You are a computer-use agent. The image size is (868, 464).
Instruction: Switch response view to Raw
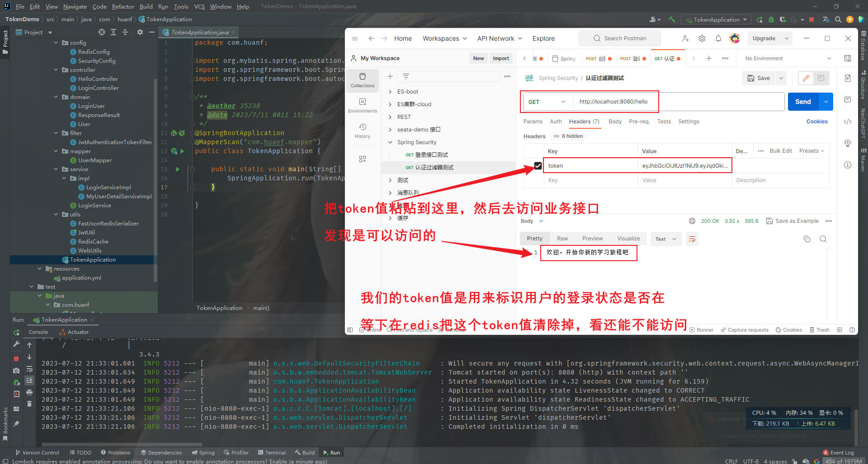[x=562, y=239]
